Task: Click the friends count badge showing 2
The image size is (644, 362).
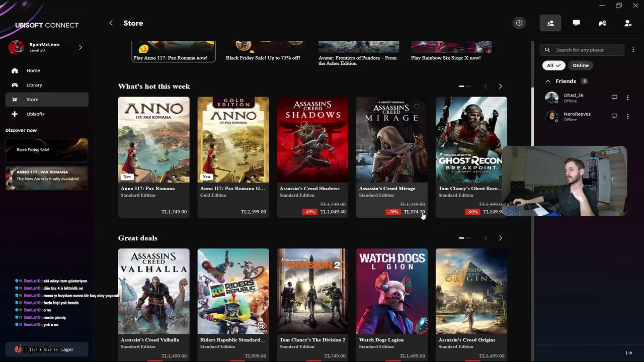Action: (584, 81)
